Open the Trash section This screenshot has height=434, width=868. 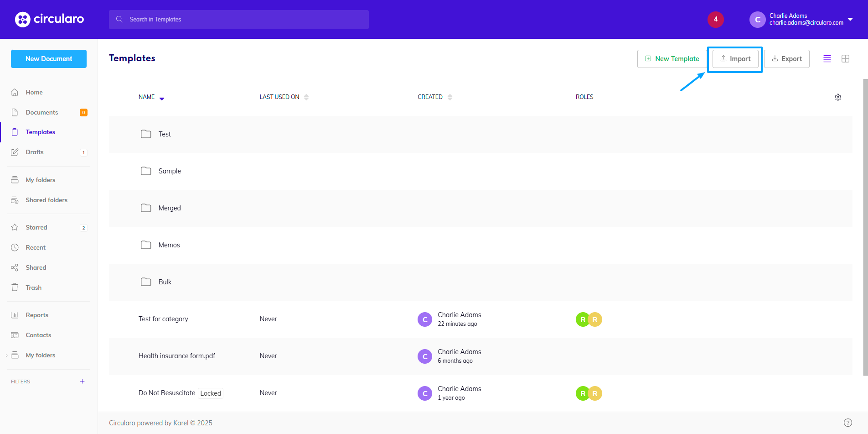click(x=33, y=287)
